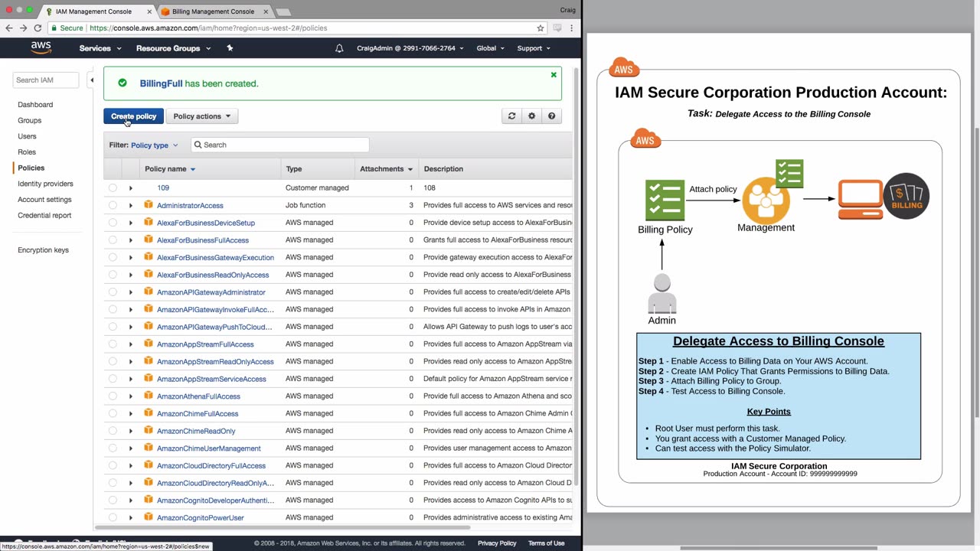This screenshot has width=980, height=551.
Task: Go back in browser history
Action: click(x=9, y=28)
